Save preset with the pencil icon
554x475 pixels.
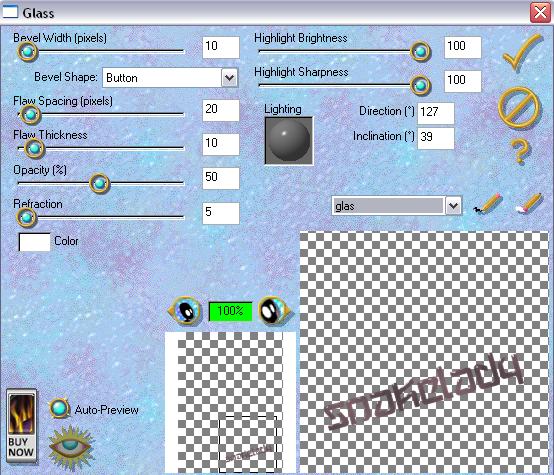click(x=488, y=204)
